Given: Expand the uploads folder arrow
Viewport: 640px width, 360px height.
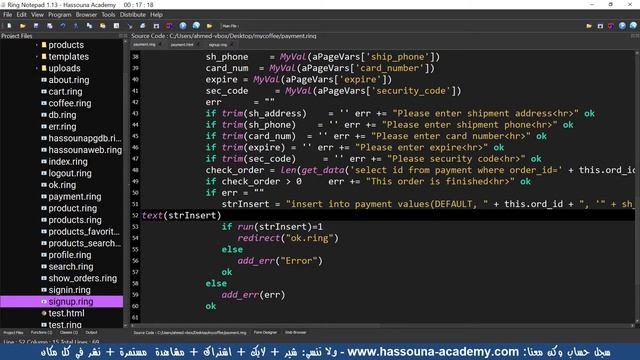Looking at the screenshot, I should tap(37, 68).
